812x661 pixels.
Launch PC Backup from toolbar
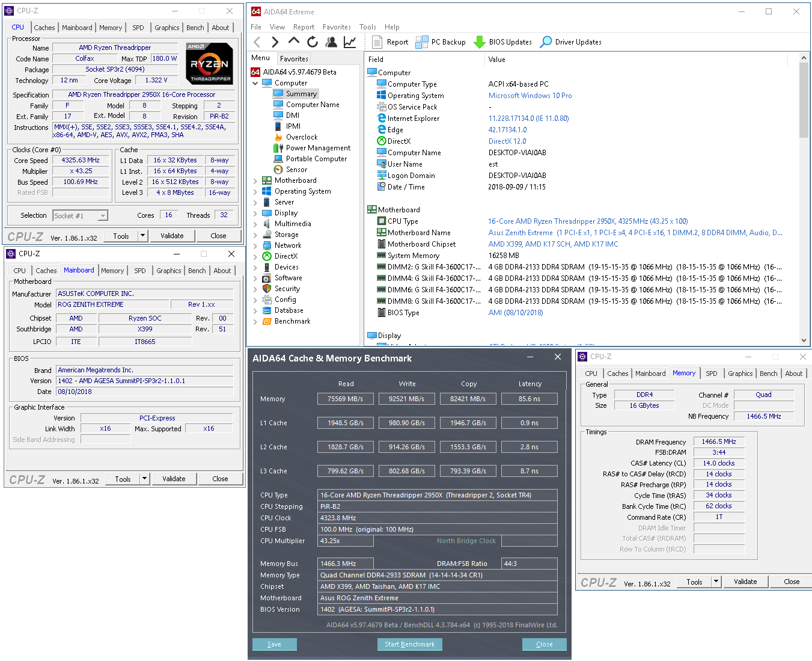click(x=441, y=42)
